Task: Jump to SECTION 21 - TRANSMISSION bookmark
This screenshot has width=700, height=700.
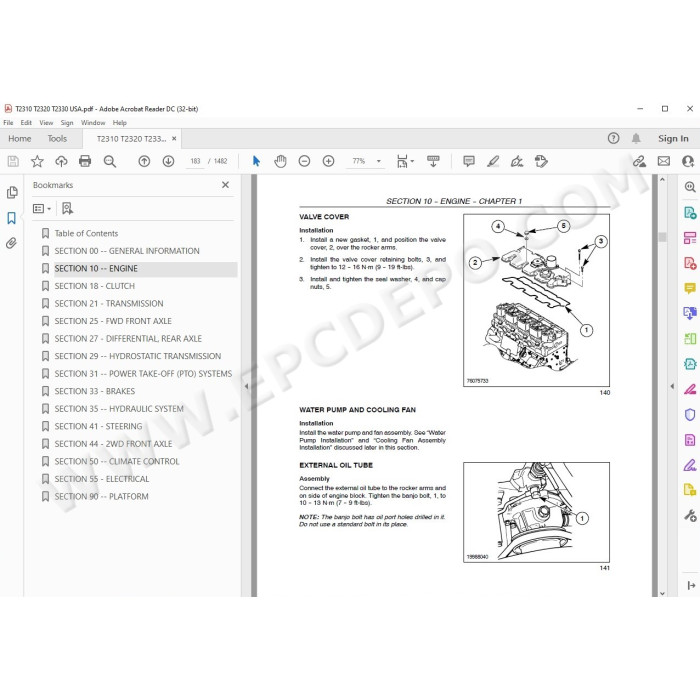Action: coord(109,304)
